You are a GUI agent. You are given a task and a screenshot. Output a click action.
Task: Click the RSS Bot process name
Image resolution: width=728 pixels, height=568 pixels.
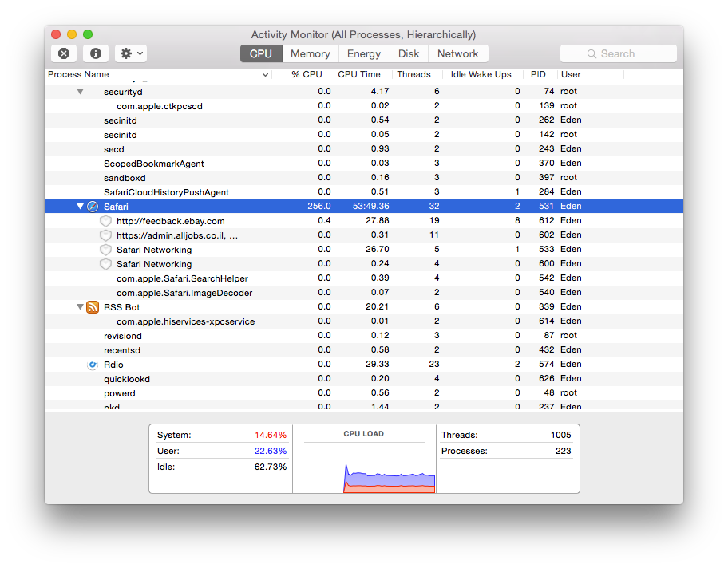121,307
